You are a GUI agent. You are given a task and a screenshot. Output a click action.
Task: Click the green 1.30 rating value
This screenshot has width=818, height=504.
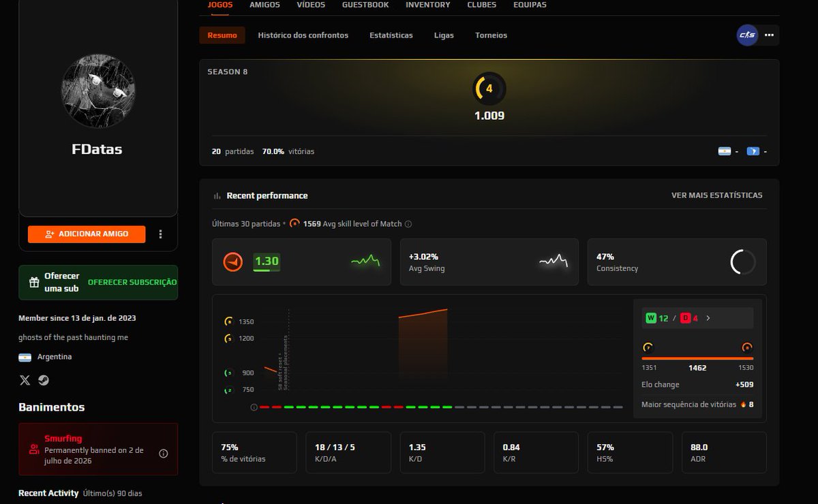[267, 262]
